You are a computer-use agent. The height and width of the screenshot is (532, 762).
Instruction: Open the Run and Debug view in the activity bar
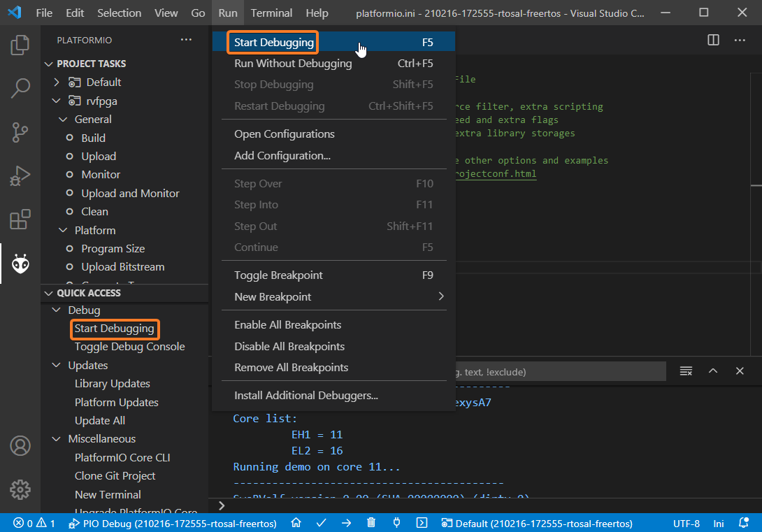point(20,176)
